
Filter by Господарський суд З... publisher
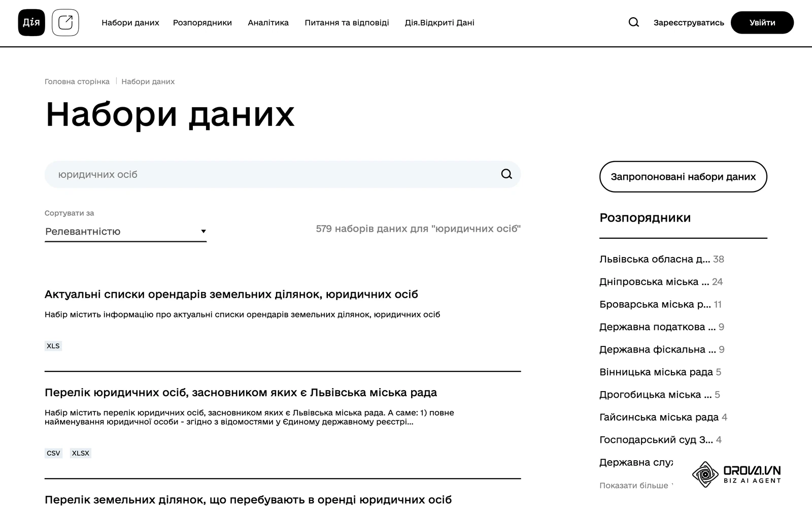click(x=660, y=440)
